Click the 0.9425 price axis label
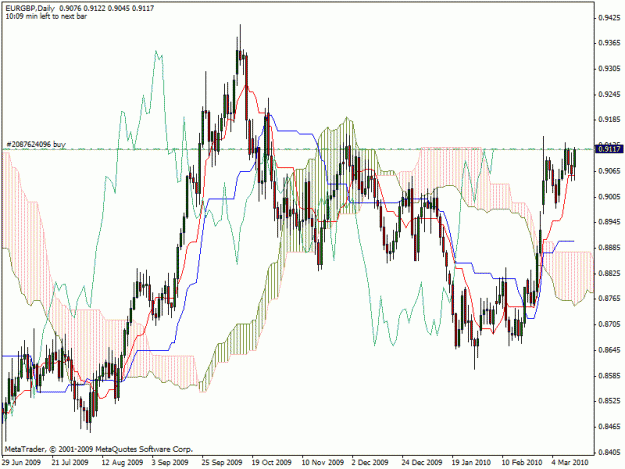 (610, 18)
